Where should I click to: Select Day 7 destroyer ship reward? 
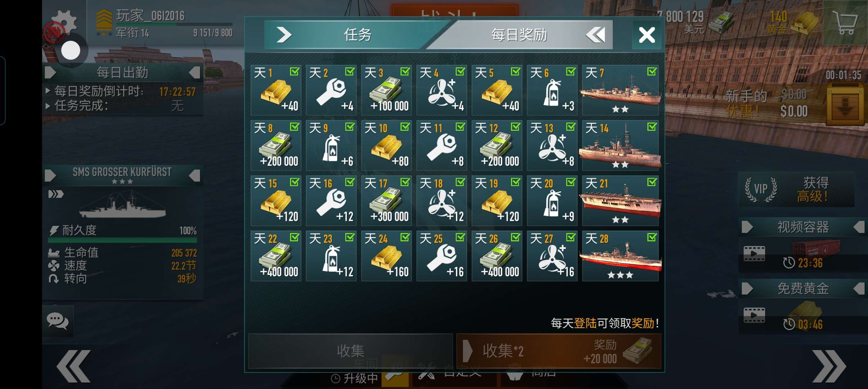coord(620,90)
